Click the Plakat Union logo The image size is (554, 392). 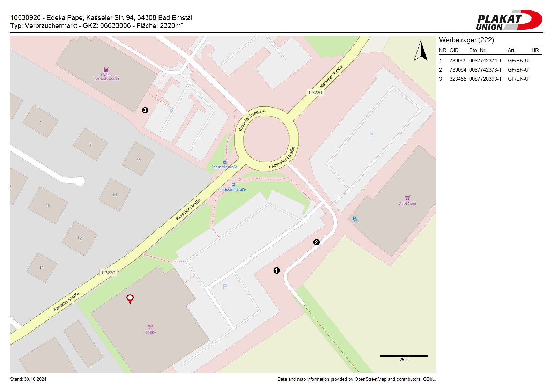(x=509, y=20)
